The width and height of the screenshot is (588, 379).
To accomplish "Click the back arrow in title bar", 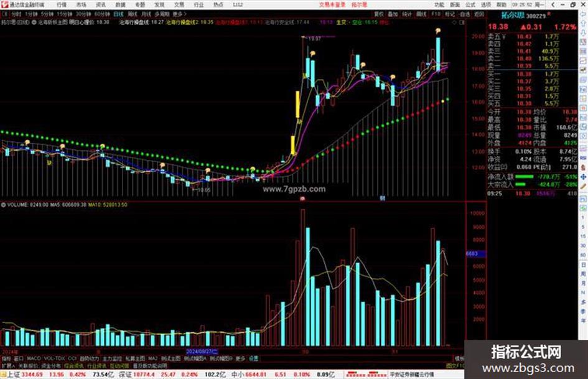I will [x=553, y=4].
